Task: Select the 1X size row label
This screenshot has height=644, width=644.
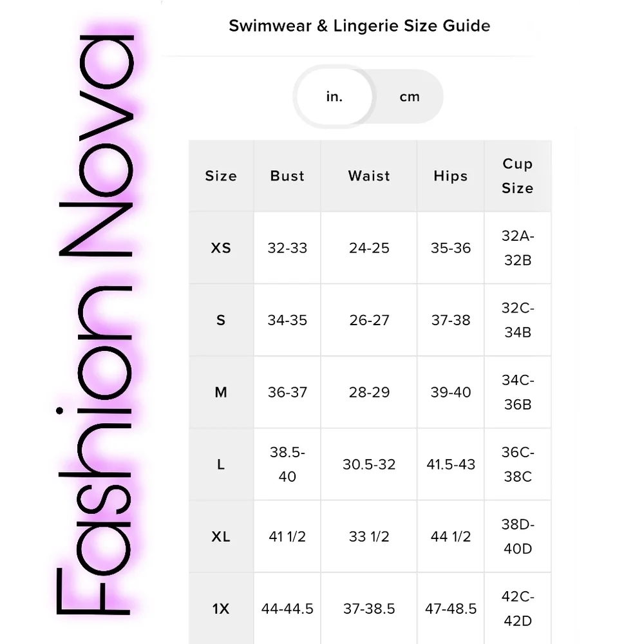Action: 221,609
